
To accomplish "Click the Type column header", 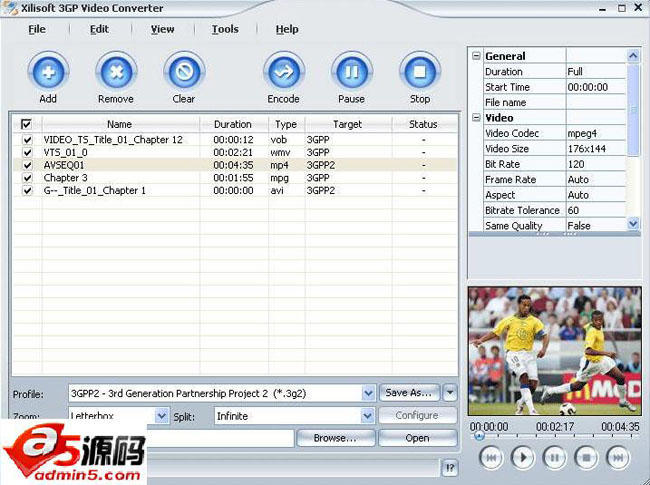I will pyautogui.click(x=286, y=124).
